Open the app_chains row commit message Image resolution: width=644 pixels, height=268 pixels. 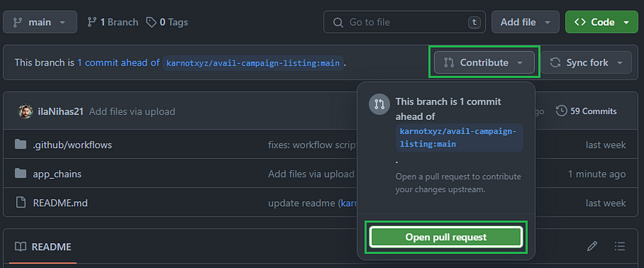[x=311, y=174]
